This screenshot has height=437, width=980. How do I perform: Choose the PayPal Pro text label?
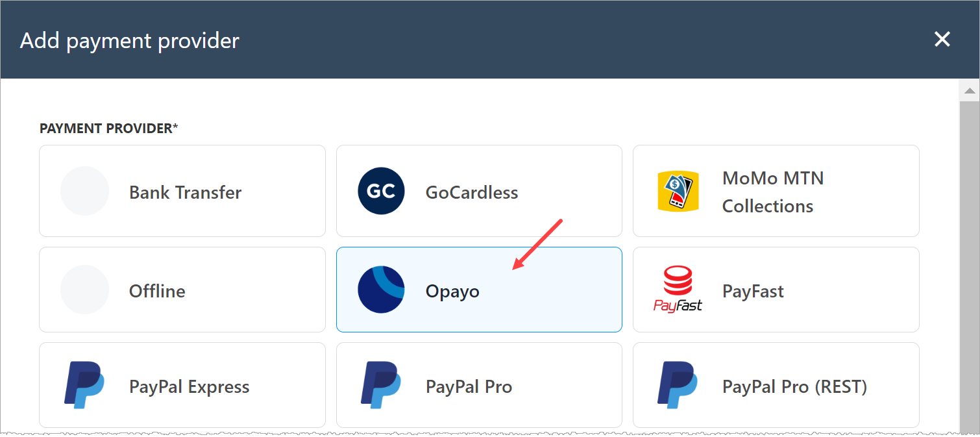[469, 387]
